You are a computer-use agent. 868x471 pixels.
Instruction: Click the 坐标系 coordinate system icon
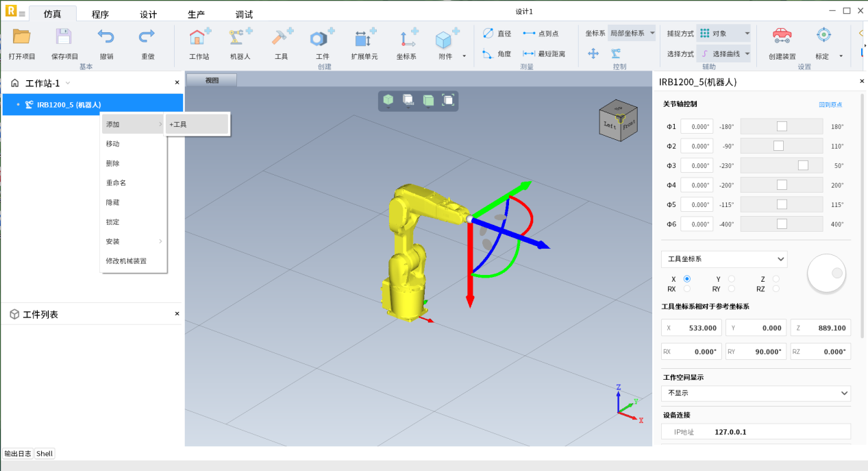406,38
